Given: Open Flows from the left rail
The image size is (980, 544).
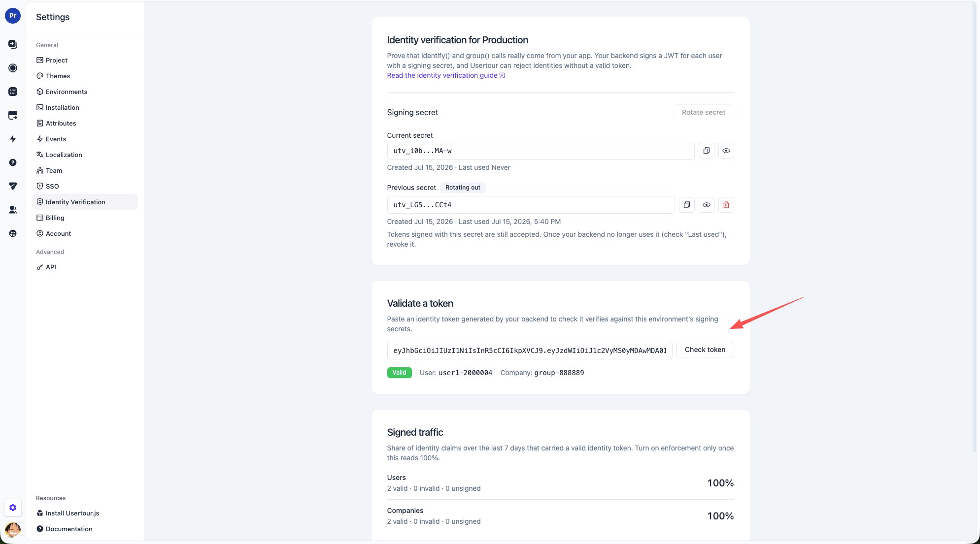Looking at the screenshot, I should pyautogui.click(x=13, y=44).
